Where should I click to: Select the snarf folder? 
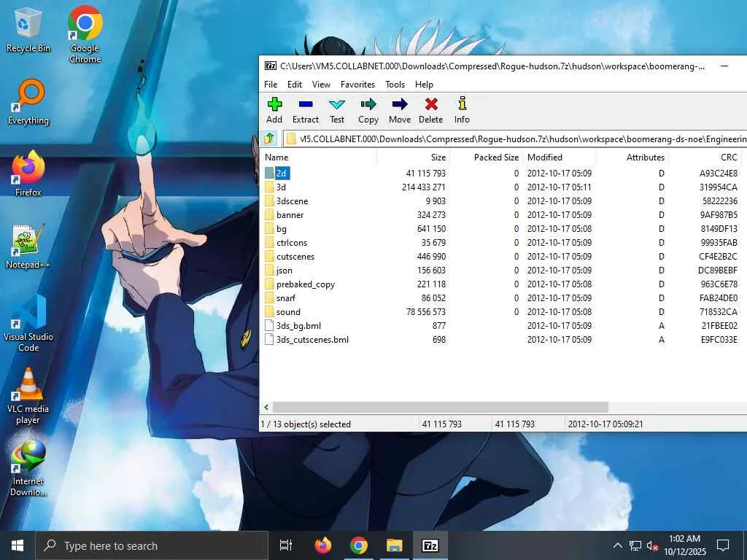pos(286,298)
